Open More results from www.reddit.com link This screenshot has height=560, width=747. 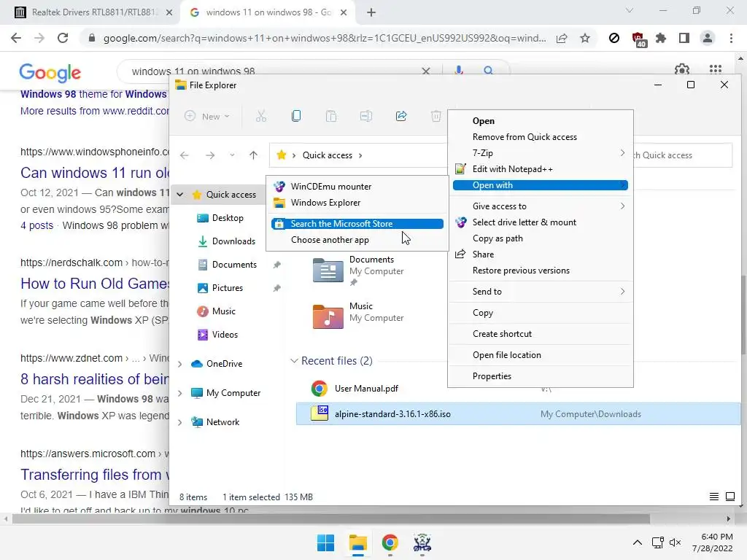pyautogui.click(x=95, y=111)
